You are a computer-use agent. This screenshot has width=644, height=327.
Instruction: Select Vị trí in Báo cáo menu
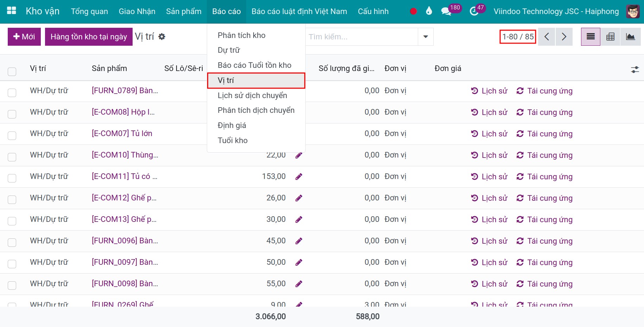pos(256,81)
